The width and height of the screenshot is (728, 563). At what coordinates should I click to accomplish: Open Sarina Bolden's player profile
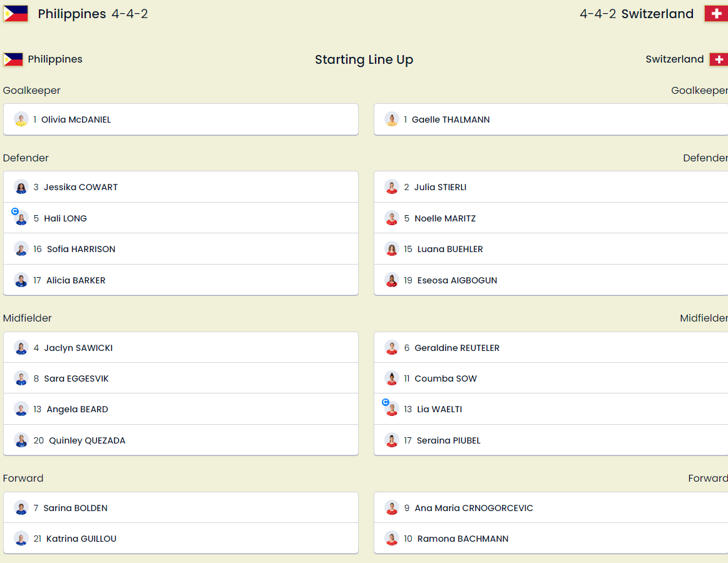point(75,508)
